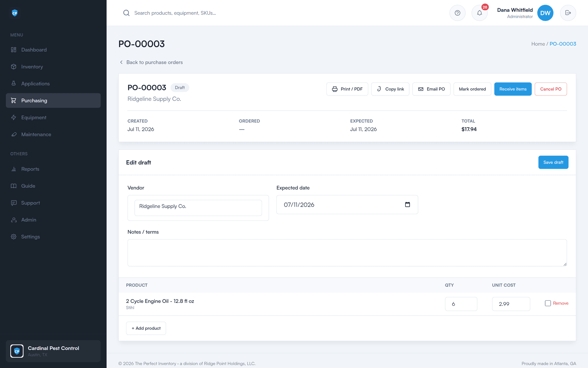
Task: Click the QTY input field
Action: 461,304
